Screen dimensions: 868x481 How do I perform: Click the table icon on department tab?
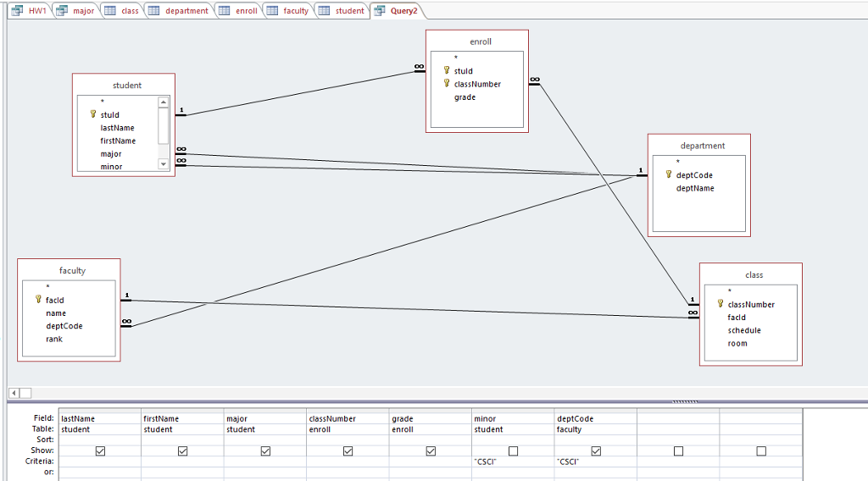point(154,10)
